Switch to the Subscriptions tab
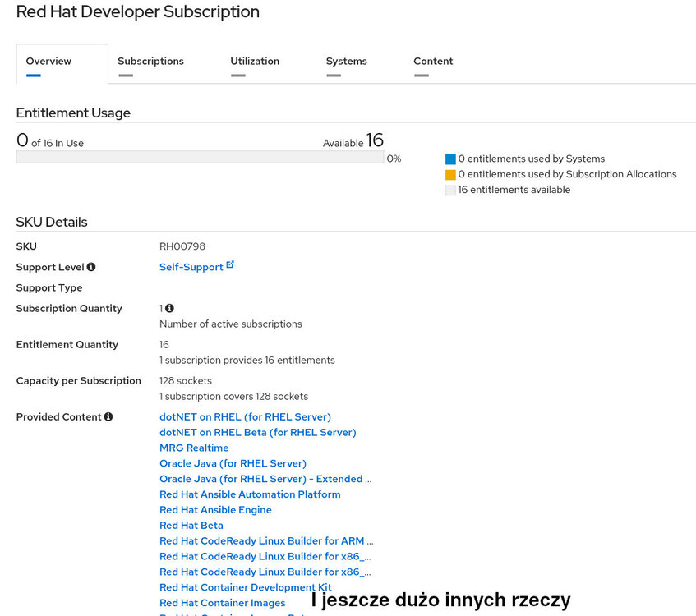696x616 pixels. click(x=150, y=62)
